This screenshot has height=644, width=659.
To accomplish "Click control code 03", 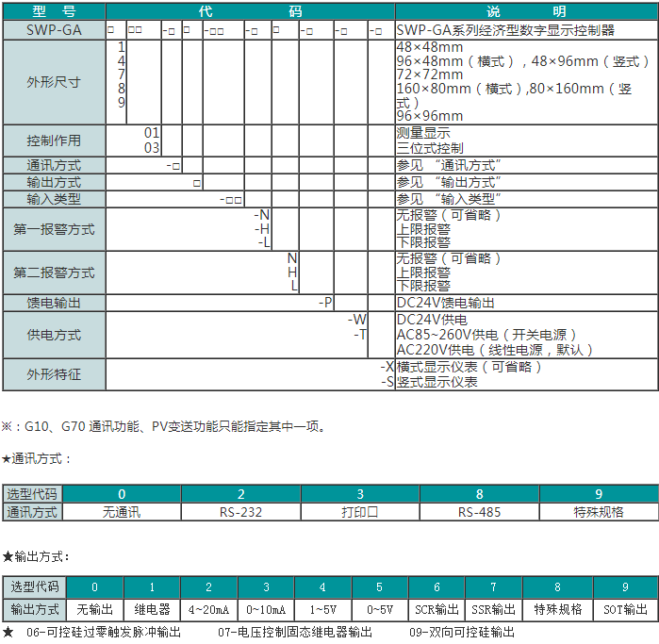I will point(152,148).
